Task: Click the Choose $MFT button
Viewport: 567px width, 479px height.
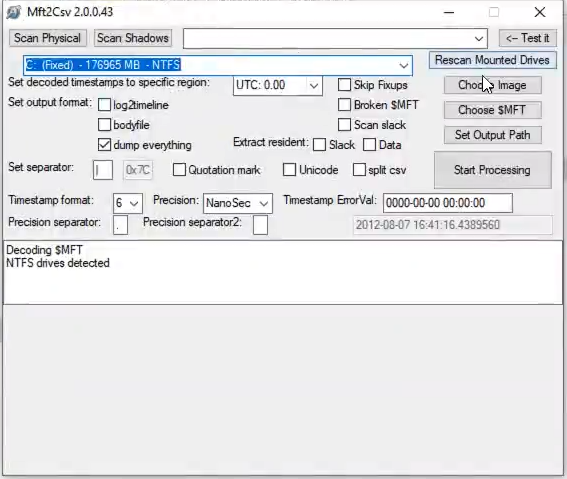Action: (x=493, y=110)
